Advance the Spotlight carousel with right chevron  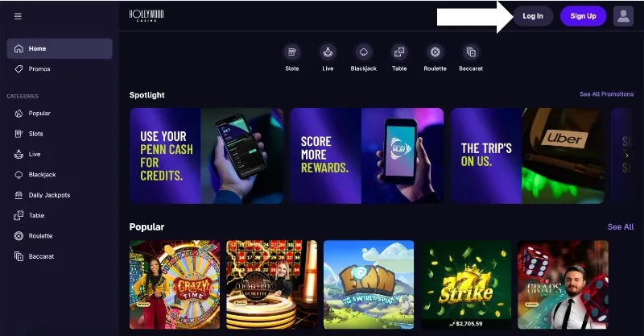point(627,156)
